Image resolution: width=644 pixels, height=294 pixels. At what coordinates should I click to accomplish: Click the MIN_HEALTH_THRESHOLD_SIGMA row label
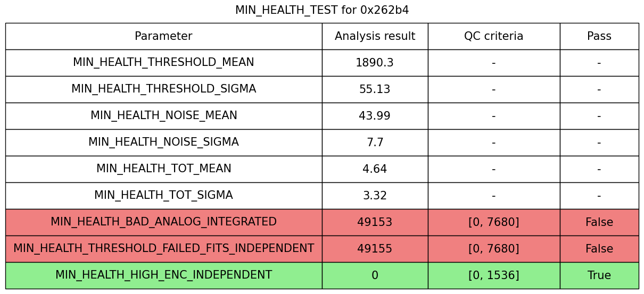click(163, 89)
